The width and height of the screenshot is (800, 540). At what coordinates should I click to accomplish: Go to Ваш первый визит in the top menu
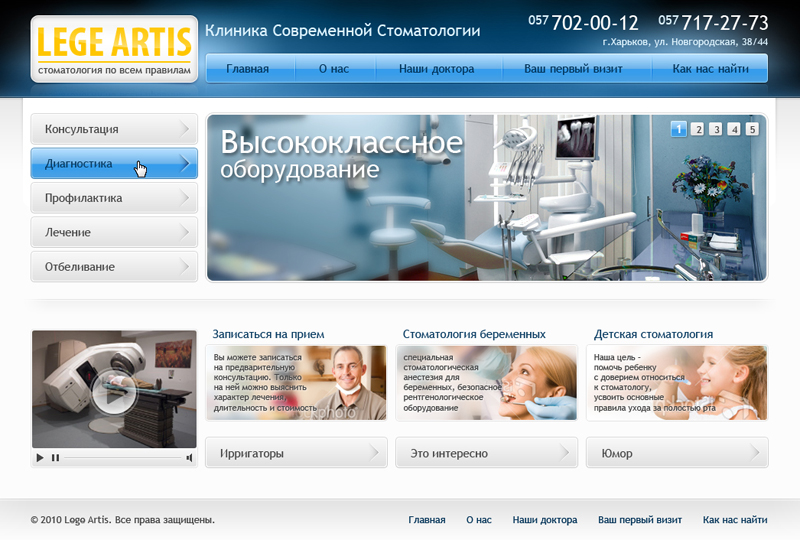pos(573,69)
